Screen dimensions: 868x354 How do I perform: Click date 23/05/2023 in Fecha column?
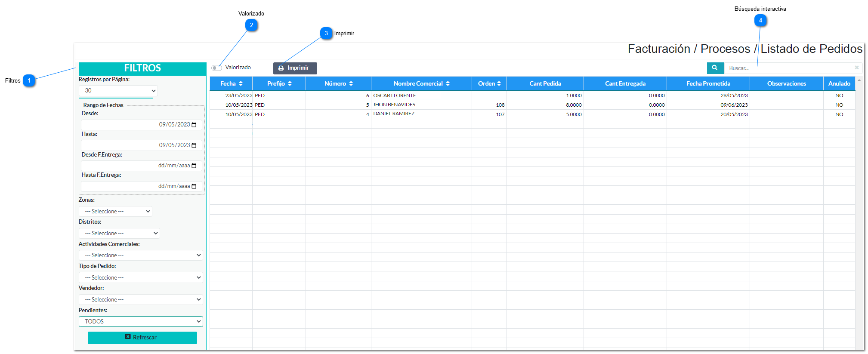tap(239, 95)
